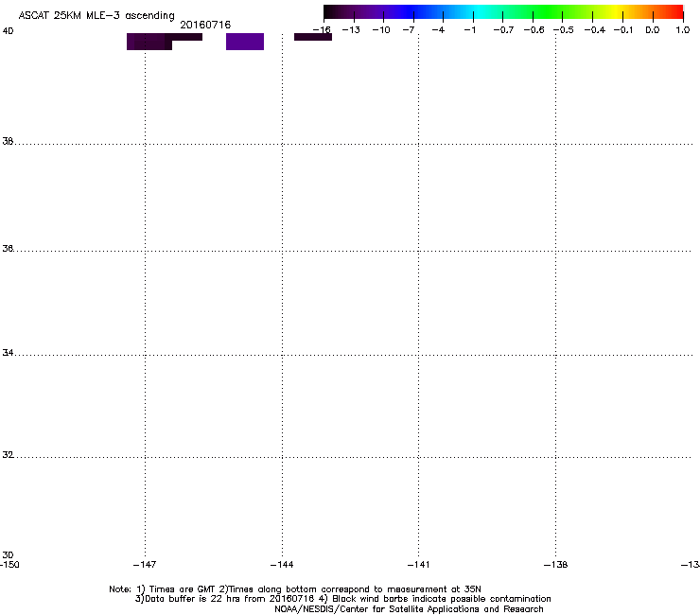The height and width of the screenshot is (615, 700).
Task: Click the latitude label 32
Action: (8, 455)
